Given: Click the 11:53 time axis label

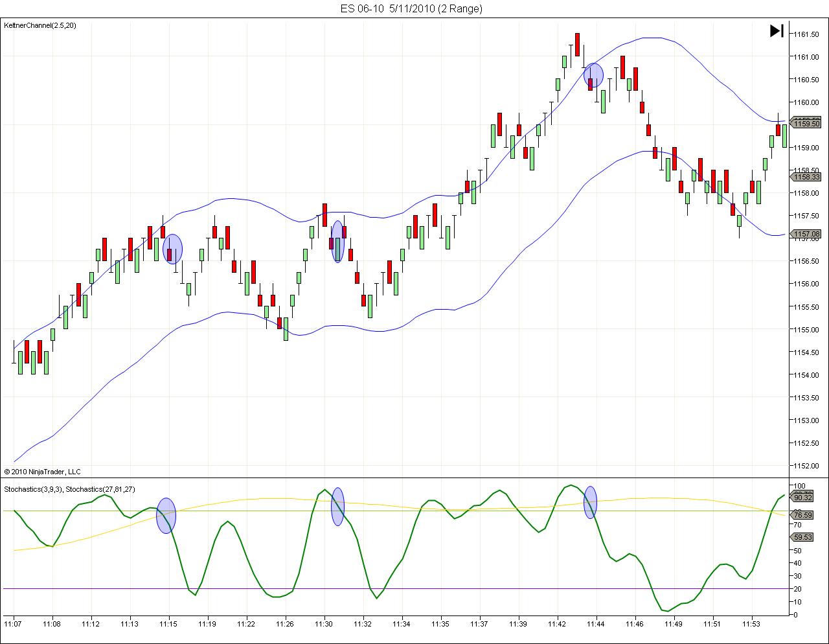Looking at the screenshot, I should [x=751, y=624].
